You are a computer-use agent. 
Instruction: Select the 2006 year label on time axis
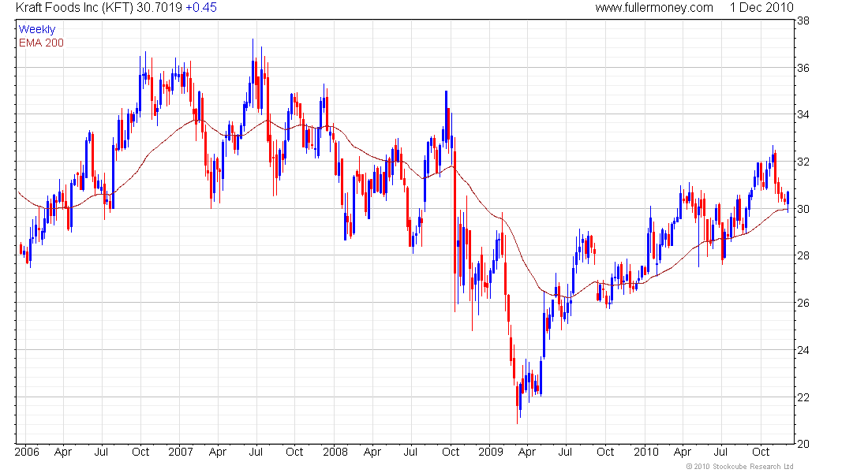tap(27, 452)
